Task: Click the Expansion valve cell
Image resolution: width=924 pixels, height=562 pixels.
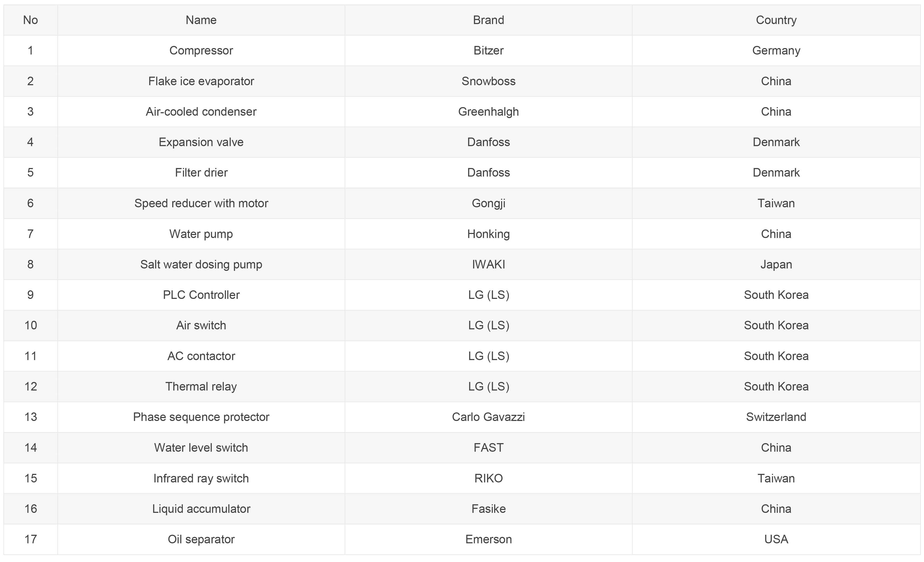Action: pyautogui.click(x=201, y=142)
